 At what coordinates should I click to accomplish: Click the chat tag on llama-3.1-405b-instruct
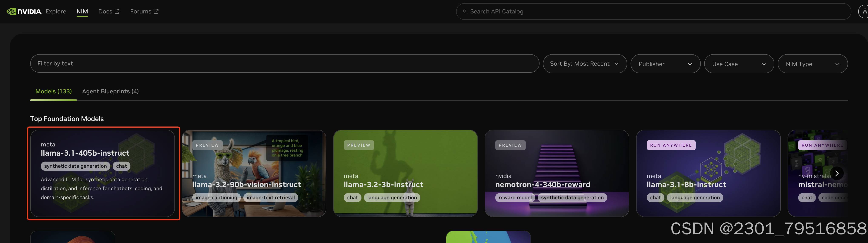pyautogui.click(x=122, y=166)
